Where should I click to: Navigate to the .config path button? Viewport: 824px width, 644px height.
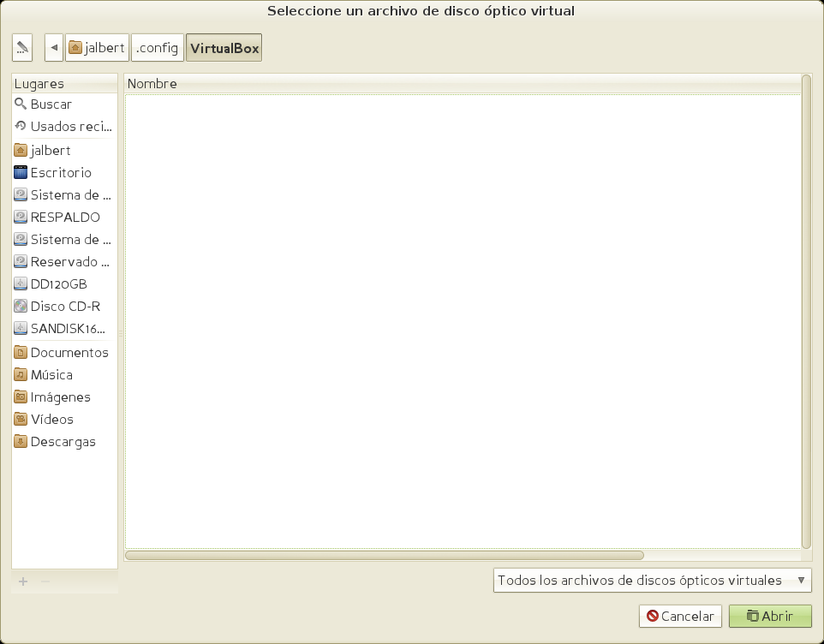(x=157, y=48)
